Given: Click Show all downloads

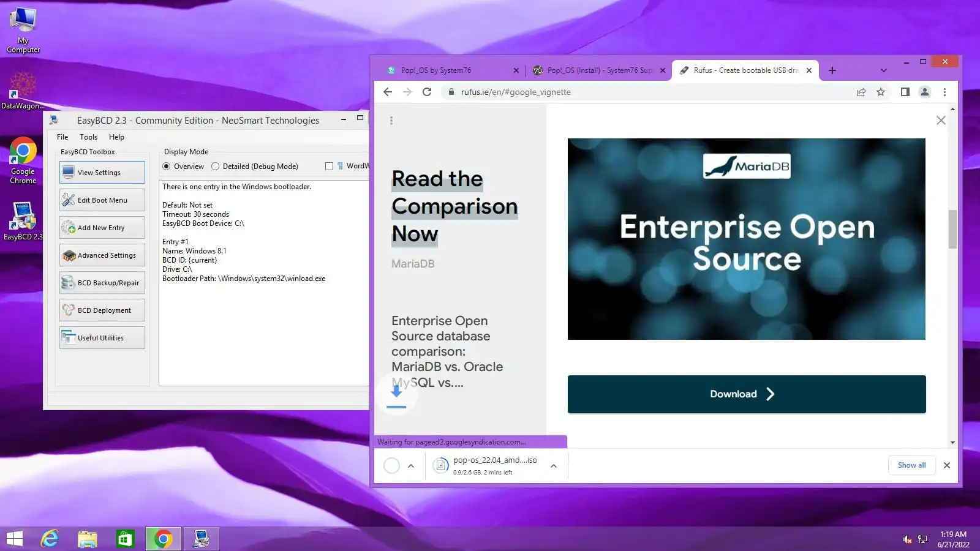Looking at the screenshot, I should [x=911, y=465].
